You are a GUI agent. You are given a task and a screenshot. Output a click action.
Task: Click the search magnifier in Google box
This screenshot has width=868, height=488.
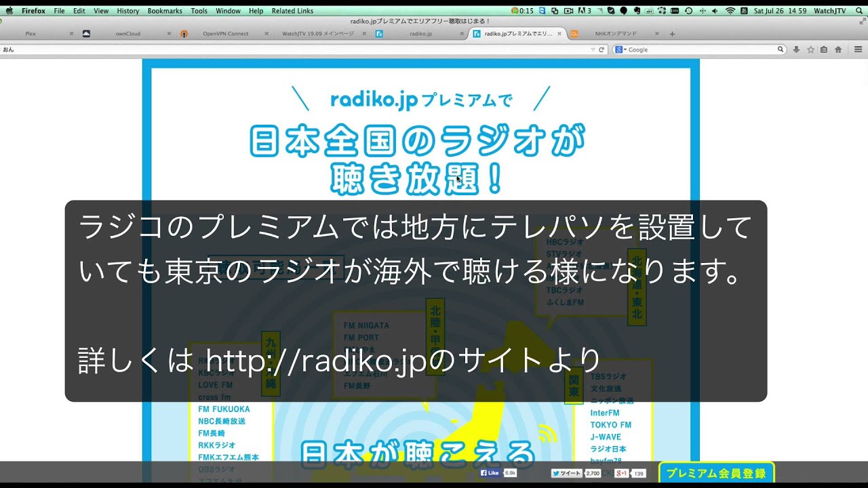[x=781, y=49]
